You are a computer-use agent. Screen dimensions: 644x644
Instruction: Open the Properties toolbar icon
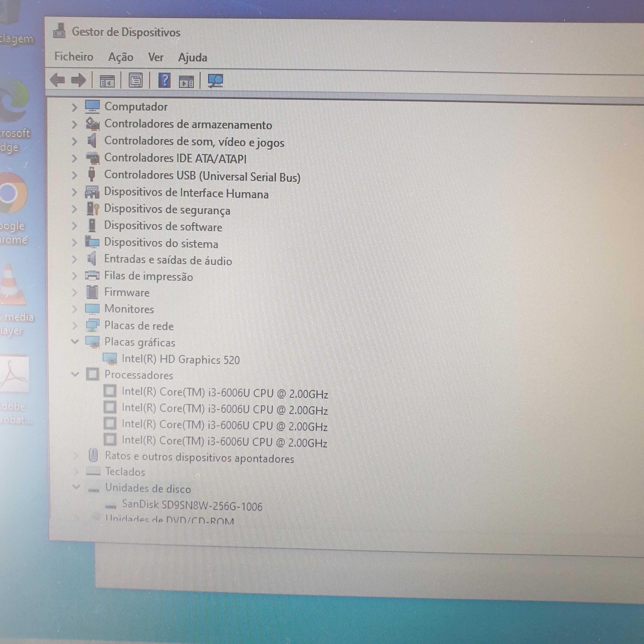click(135, 81)
